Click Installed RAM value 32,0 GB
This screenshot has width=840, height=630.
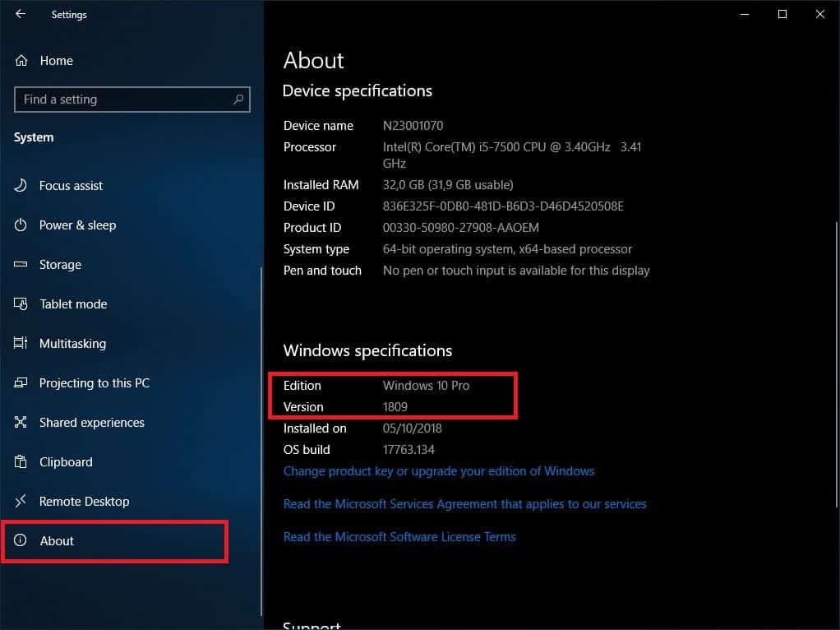click(448, 185)
